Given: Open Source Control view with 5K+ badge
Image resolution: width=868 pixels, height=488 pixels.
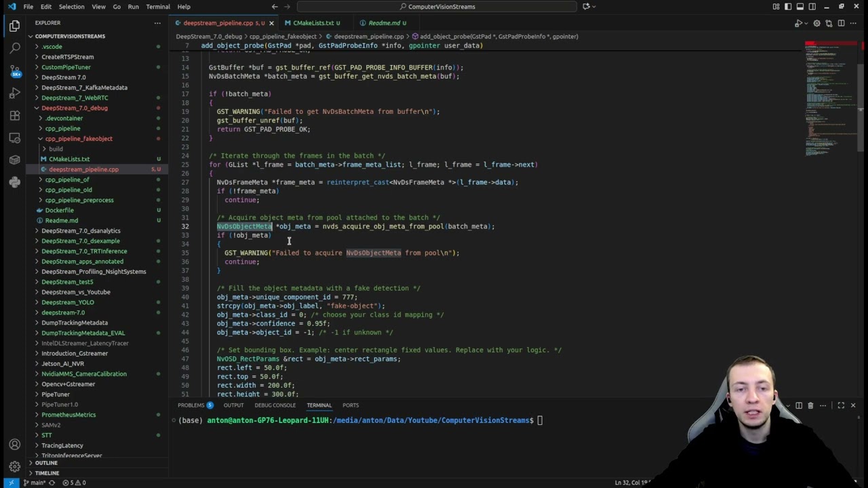Looking at the screenshot, I should pyautogui.click(x=14, y=71).
